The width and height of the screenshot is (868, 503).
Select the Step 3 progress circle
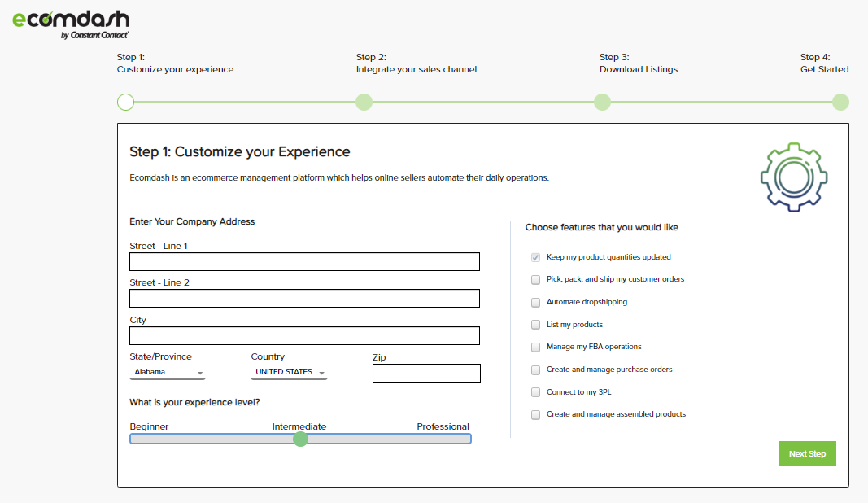tap(602, 102)
